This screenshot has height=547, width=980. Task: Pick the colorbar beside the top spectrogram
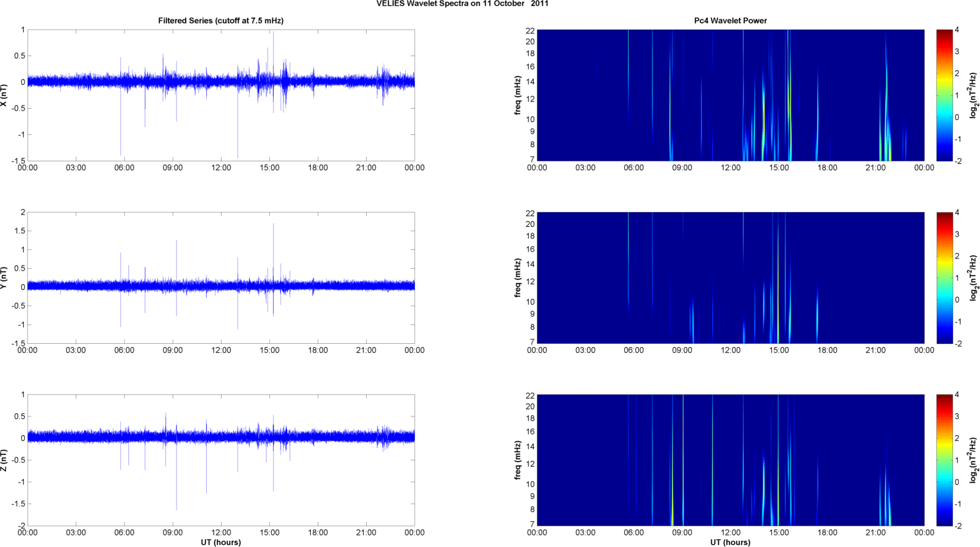point(944,95)
